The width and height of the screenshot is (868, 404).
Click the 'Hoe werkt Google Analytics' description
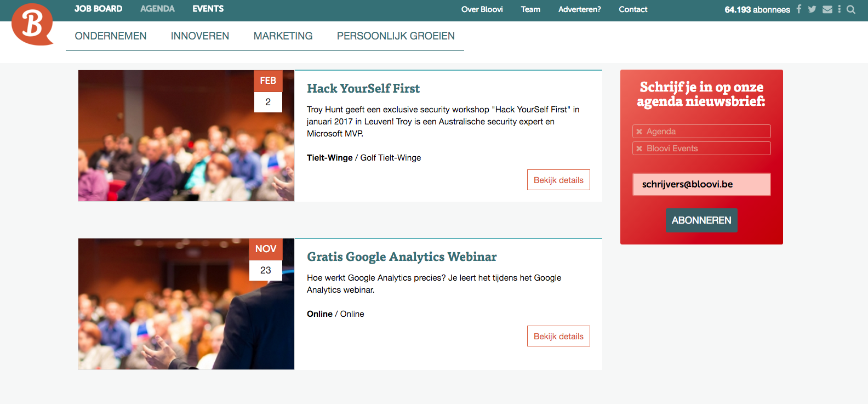coord(434,284)
